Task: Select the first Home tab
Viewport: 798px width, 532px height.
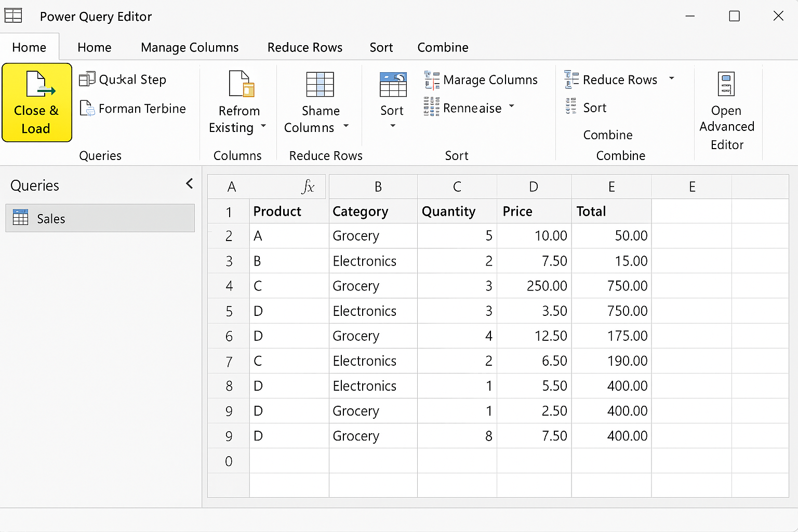Action: pyautogui.click(x=29, y=47)
